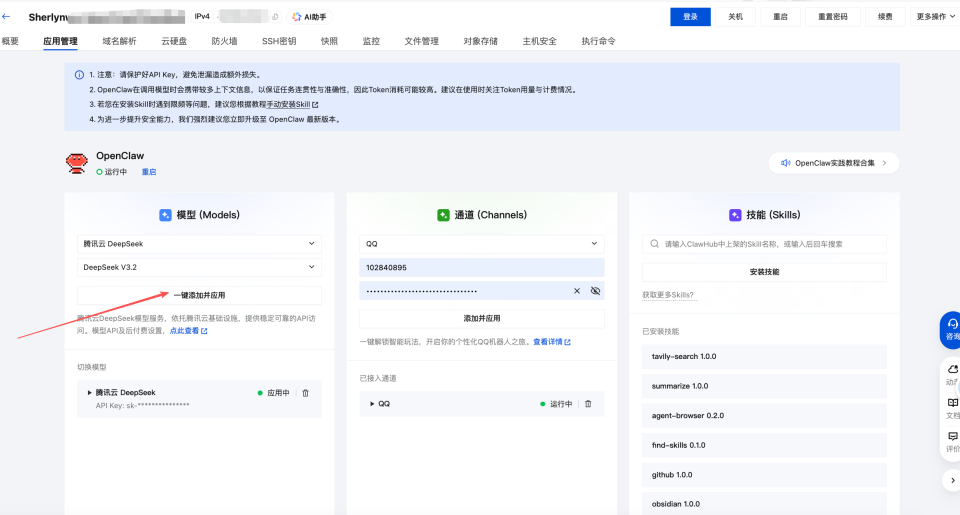Delete the QQ channel with trash icon
This screenshot has height=515, width=960.
pyautogui.click(x=588, y=404)
